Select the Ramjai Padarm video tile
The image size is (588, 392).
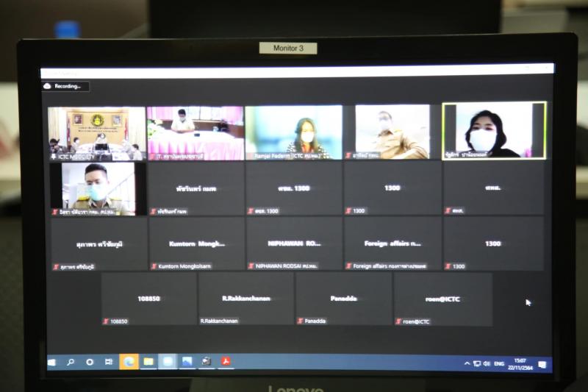pos(293,132)
